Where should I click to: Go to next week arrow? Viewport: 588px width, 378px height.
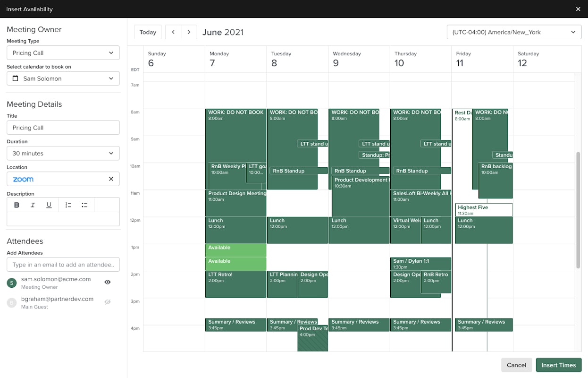tap(189, 32)
